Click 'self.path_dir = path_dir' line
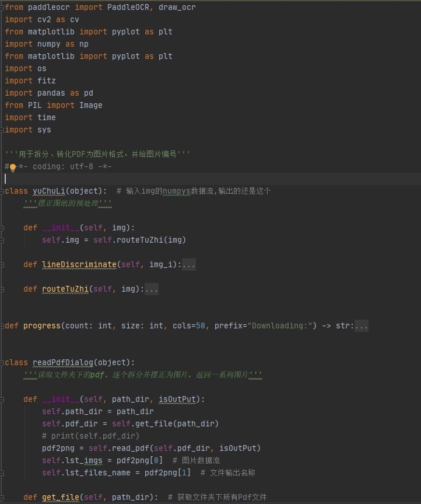Viewport: 421px width, 504px height. click(x=98, y=412)
